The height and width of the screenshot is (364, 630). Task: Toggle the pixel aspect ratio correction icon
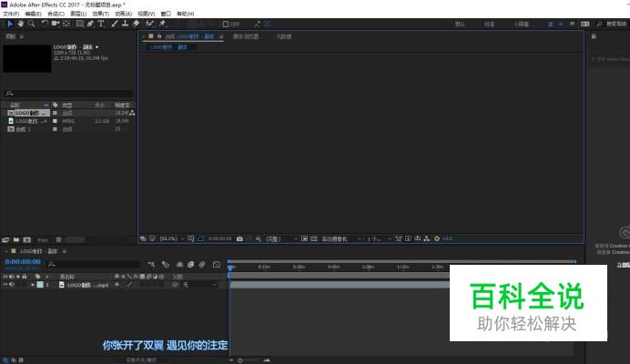pos(398,238)
